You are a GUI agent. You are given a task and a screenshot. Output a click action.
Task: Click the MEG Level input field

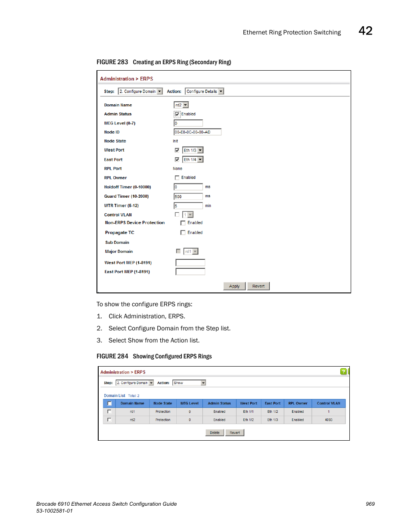(x=188, y=123)
